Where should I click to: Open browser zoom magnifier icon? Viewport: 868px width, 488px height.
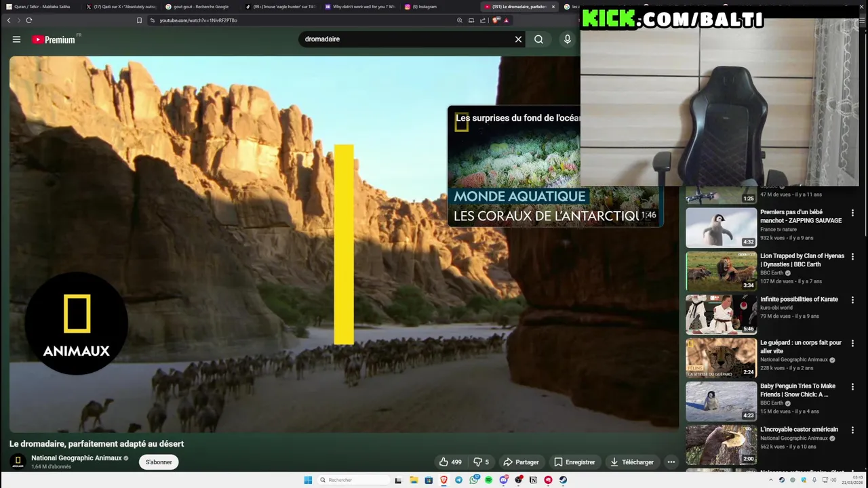(x=460, y=20)
